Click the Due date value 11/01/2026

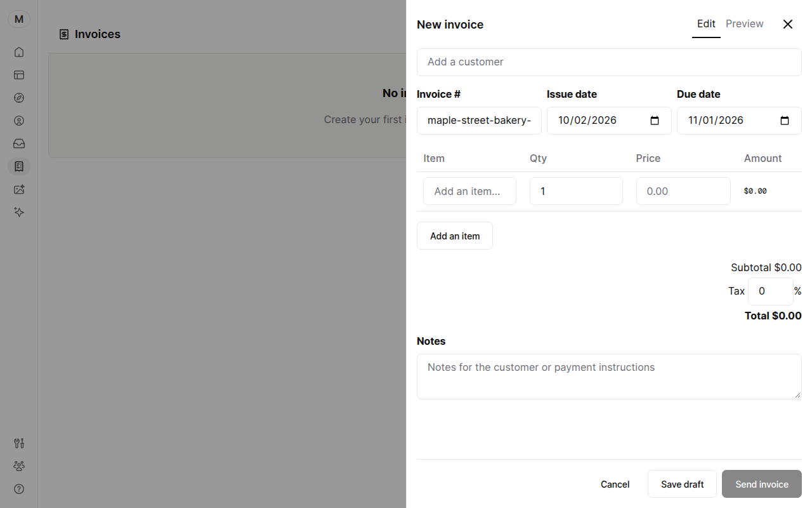(716, 121)
